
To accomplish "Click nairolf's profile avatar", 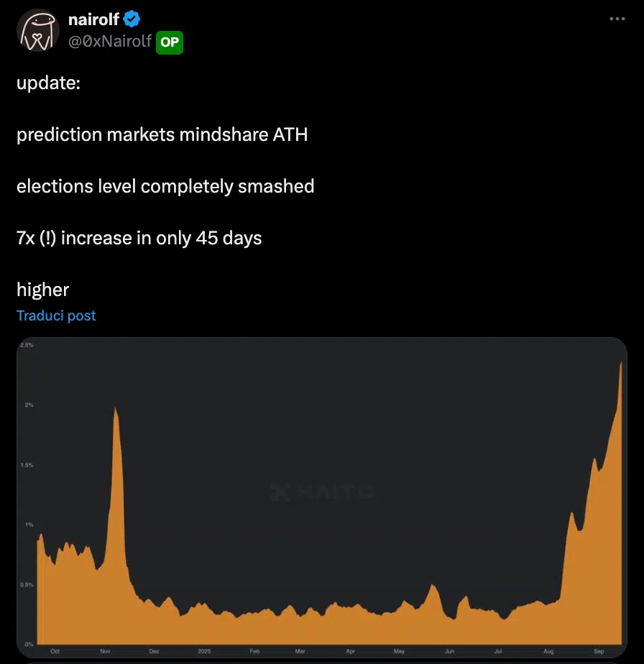I will coord(37,31).
